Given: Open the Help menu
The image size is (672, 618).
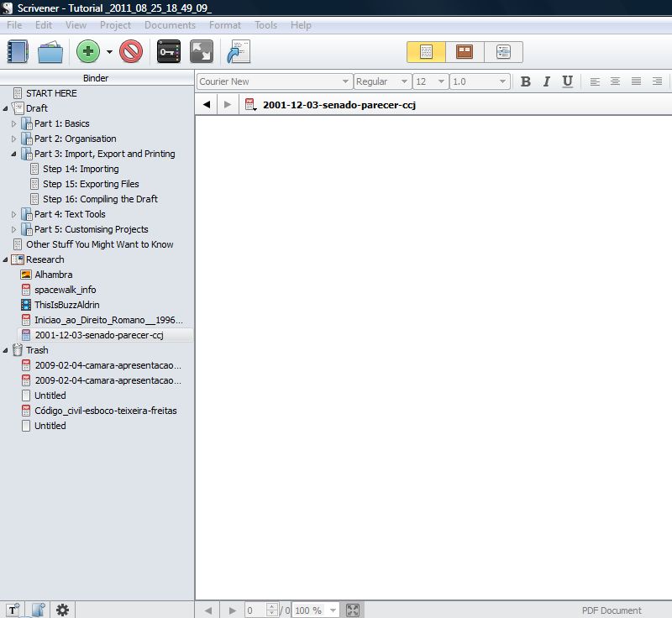Looking at the screenshot, I should [x=301, y=25].
